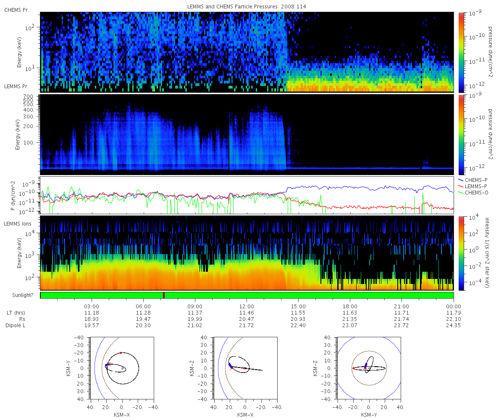The image size is (504, 420).
Task: Select the KSM-X vs KSM-Z orbit plot
Action: pos(245,367)
